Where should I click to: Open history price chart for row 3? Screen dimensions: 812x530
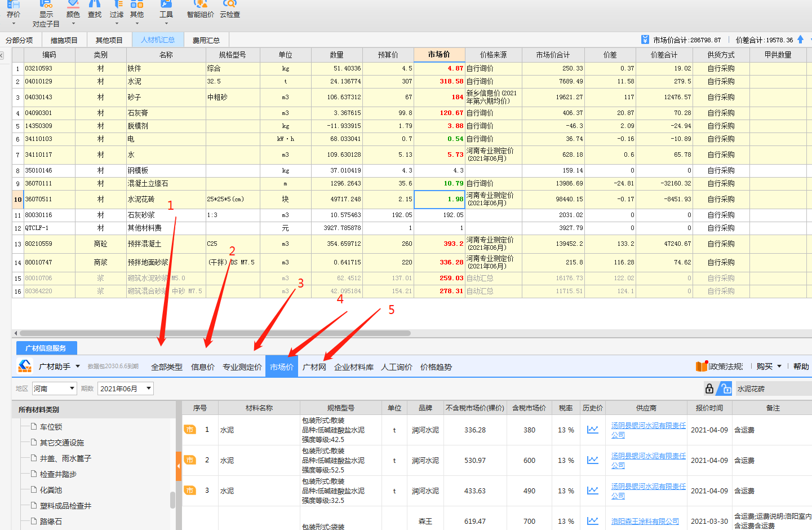[x=592, y=491]
